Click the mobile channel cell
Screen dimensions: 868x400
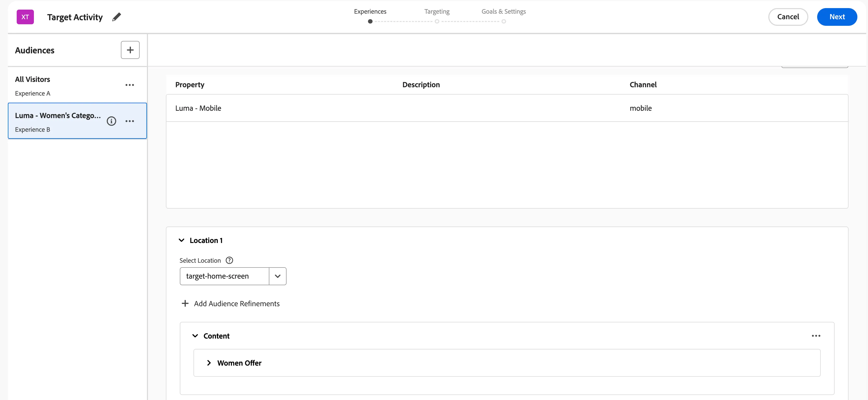(x=641, y=108)
